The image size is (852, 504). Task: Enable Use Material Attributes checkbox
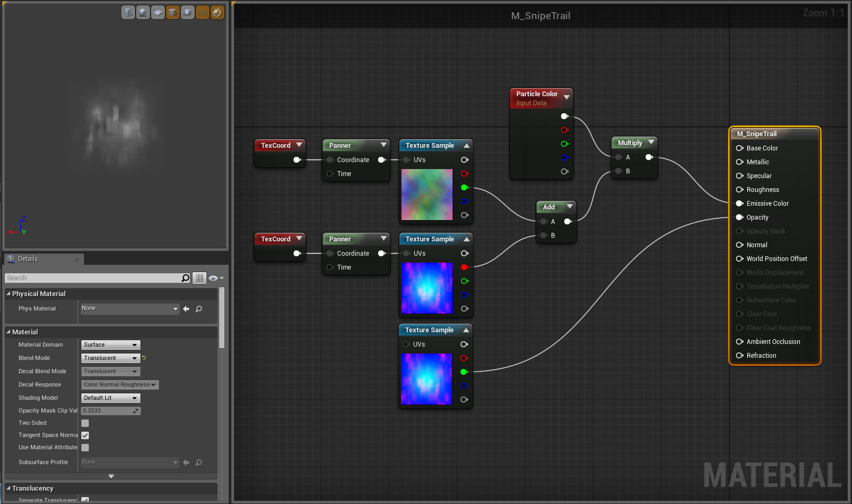85,448
